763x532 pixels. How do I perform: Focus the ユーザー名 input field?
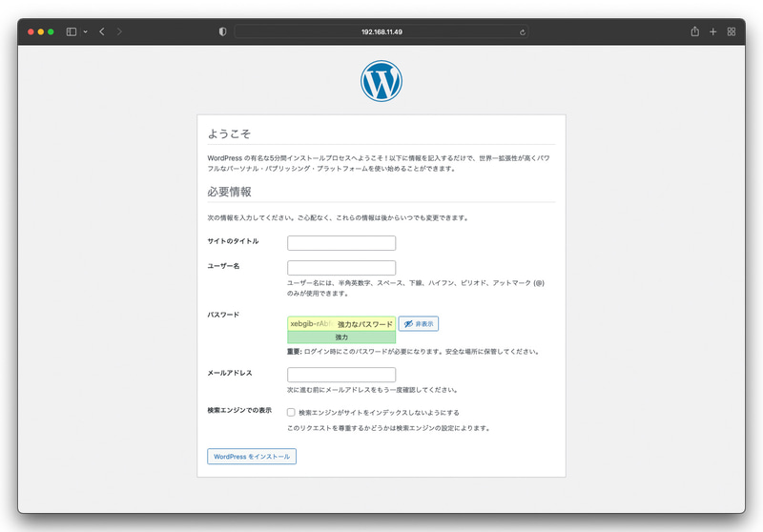(x=341, y=268)
